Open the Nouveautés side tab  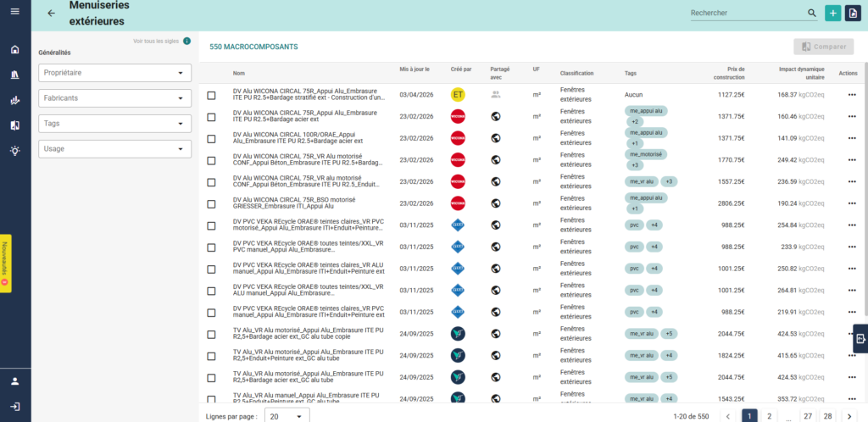tap(5, 264)
